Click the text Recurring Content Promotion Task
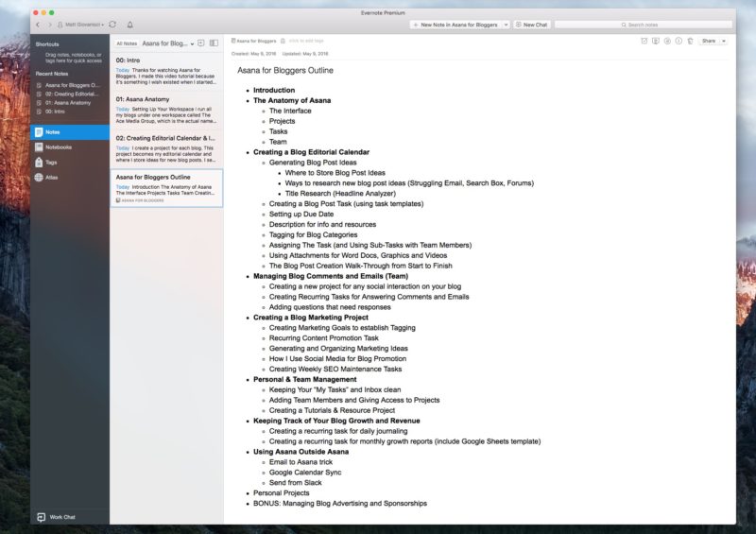This screenshot has width=756, height=534. pos(323,338)
